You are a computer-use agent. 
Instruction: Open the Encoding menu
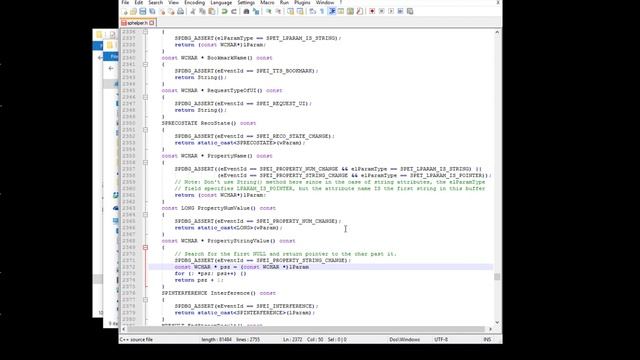195,2
